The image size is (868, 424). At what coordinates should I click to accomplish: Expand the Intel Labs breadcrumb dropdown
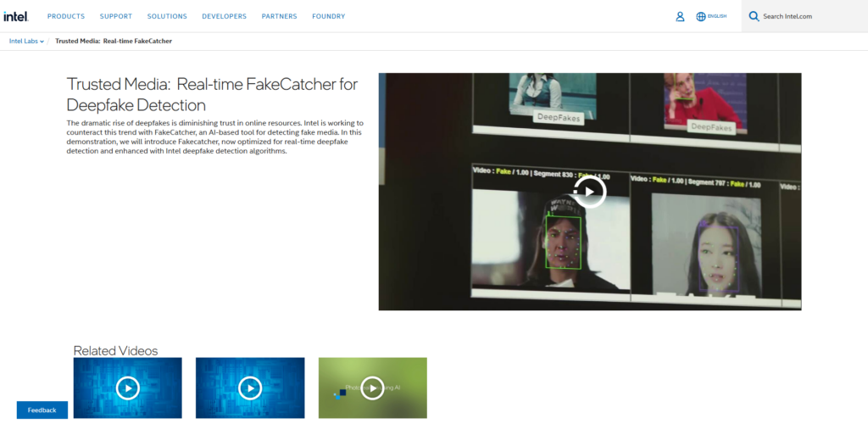click(x=26, y=41)
